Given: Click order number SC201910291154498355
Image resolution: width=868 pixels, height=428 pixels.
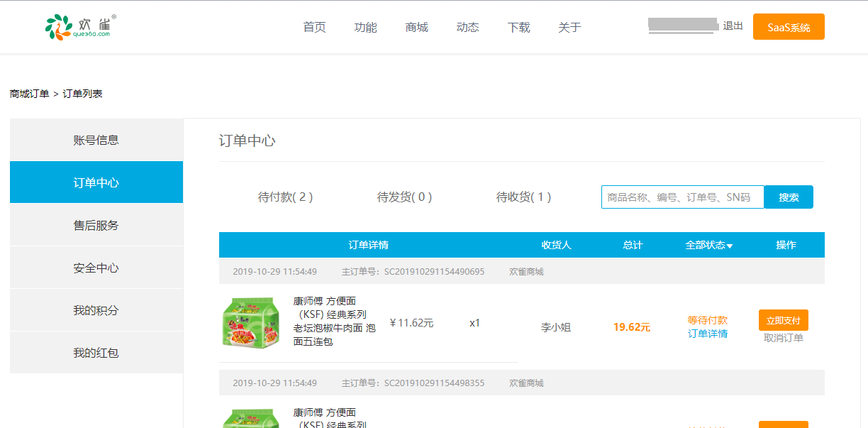Looking at the screenshot, I should tap(435, 383).
